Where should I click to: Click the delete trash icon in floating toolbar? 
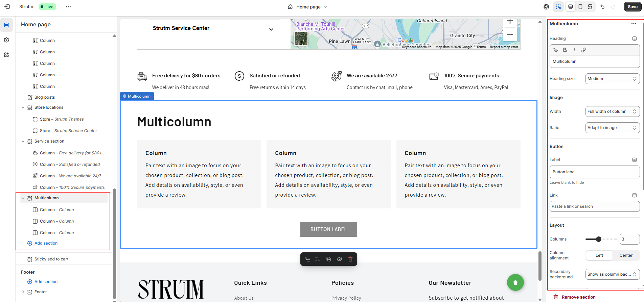coord(350,259)
